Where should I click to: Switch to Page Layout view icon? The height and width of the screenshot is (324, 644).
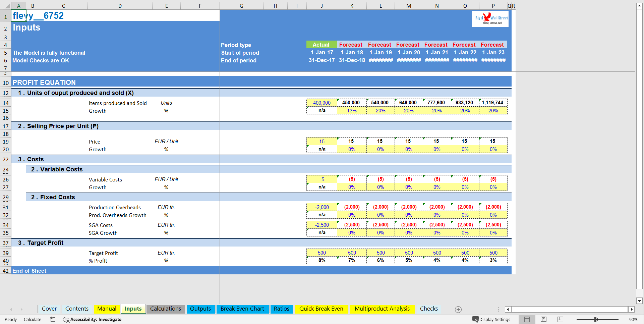coord(543,319)
